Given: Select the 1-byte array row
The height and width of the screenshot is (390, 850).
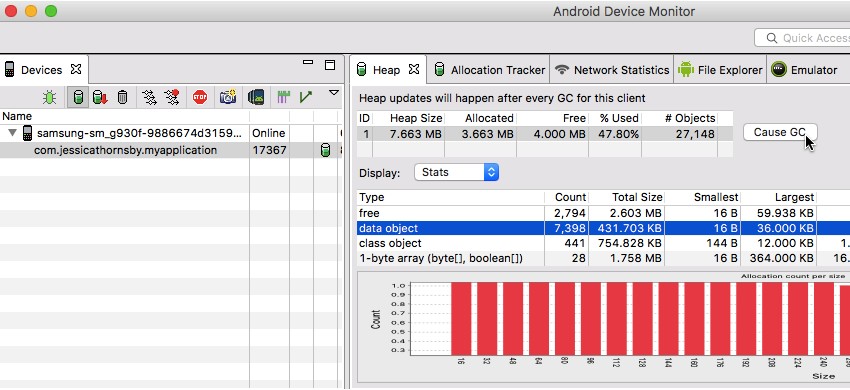Looking at the screenshot, I should tap(603, 259).
